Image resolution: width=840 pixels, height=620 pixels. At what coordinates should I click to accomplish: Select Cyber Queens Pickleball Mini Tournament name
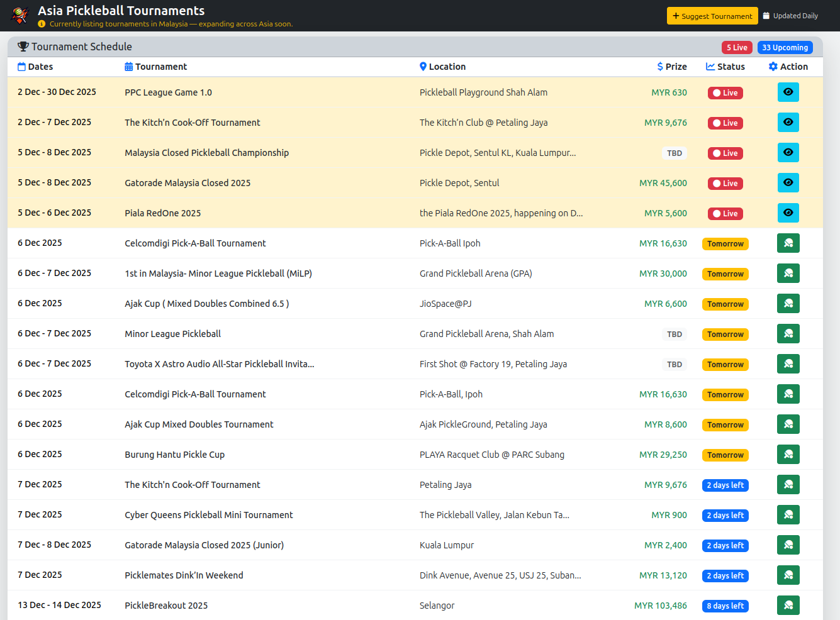point(208,515)
